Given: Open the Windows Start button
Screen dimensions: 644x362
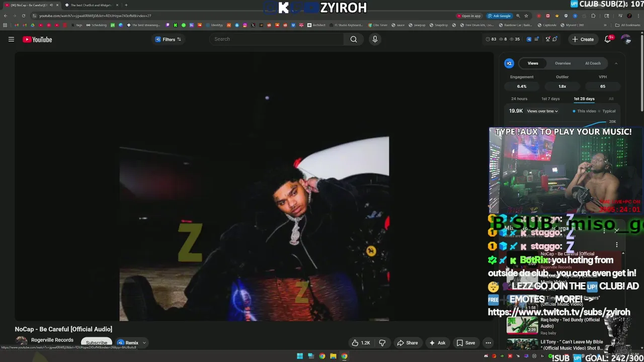Looking at the screenshot, I should 300,356.
